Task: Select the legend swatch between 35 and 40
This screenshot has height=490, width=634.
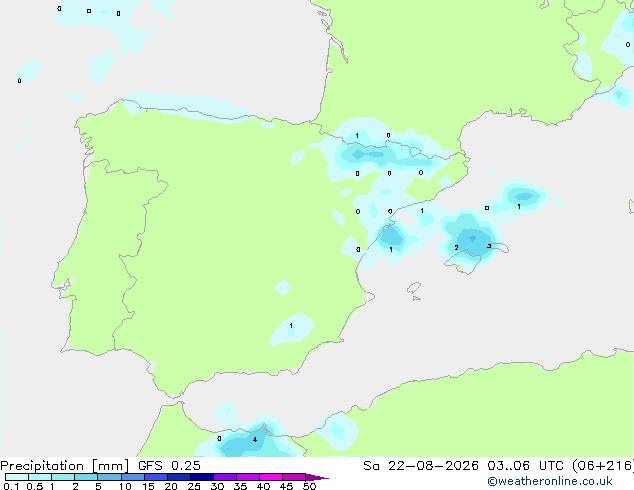Action: 248,477
